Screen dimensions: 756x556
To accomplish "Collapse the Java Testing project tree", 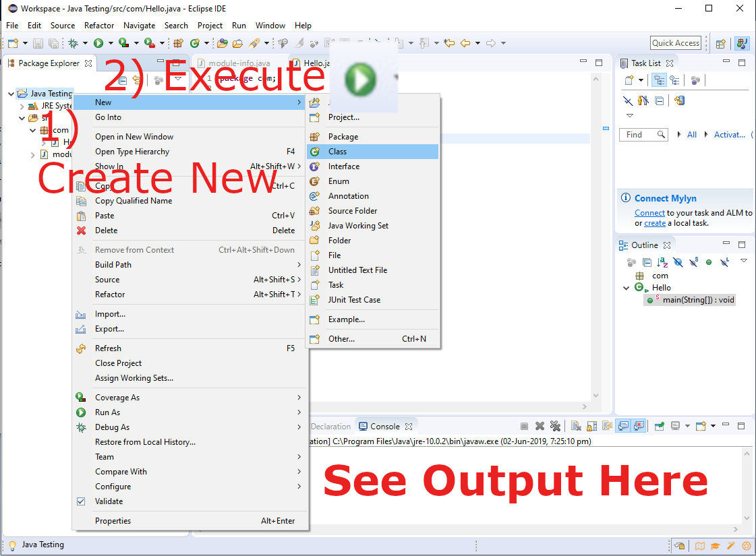I will [x=11, y=93].
